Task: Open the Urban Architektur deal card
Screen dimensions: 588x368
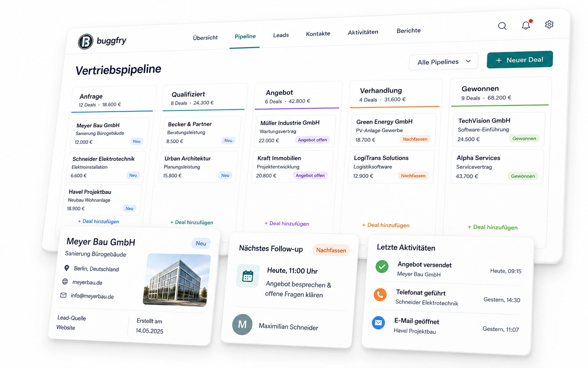Action: [198, 167]
